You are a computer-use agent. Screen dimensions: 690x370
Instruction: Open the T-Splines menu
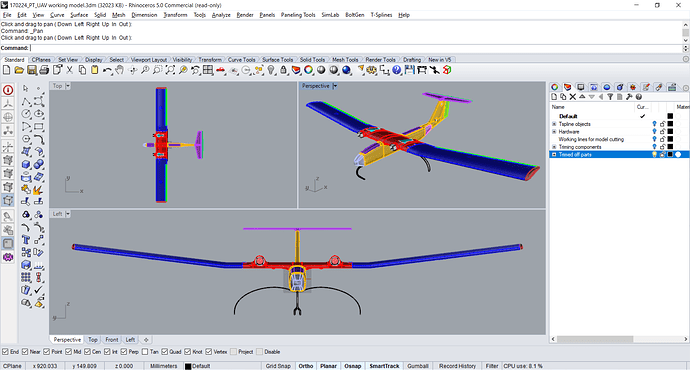[x=381, y=15]
